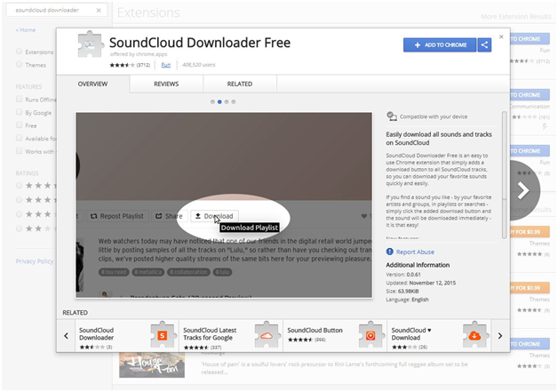The height and width of the screenshot is (392, 558).
Task: Click the Report Abuse exclamation icon
Action: [390, 252]
